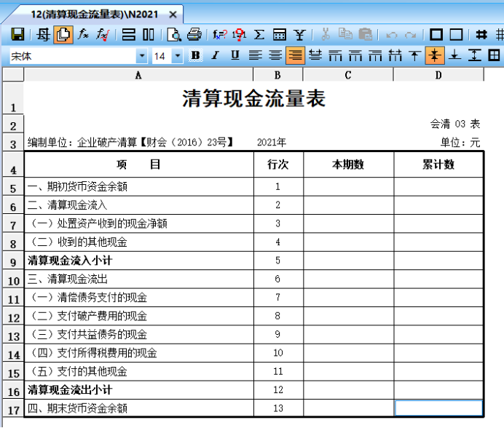Close the 清算现金流量表 document tab
Image resolution: width=504 pixels, height=428 pixels.
[173, 15]
